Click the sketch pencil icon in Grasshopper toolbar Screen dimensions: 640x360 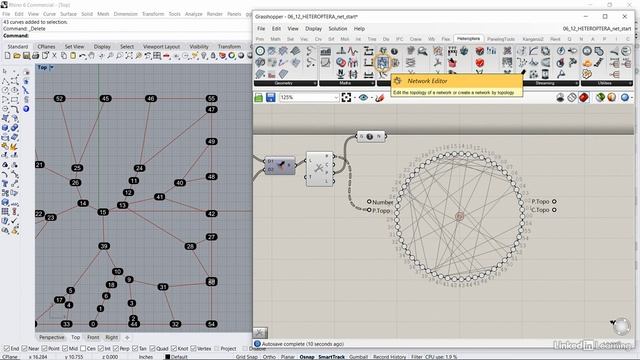click(380, 98)
